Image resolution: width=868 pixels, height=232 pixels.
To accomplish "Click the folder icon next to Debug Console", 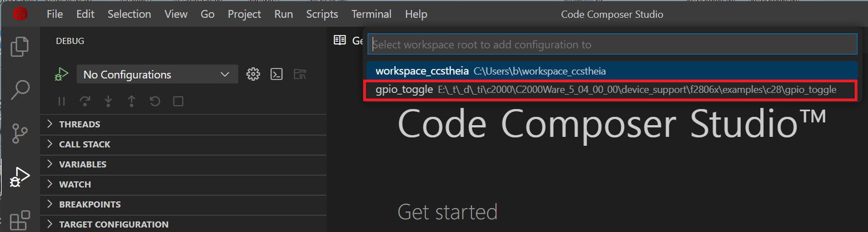I will pyautogui.click(x=300, y=74).
